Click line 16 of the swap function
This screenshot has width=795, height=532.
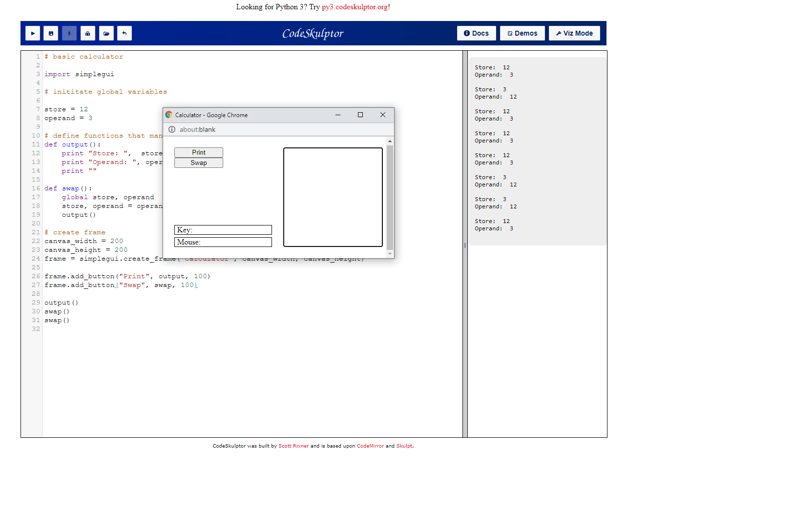coord(68,188)
